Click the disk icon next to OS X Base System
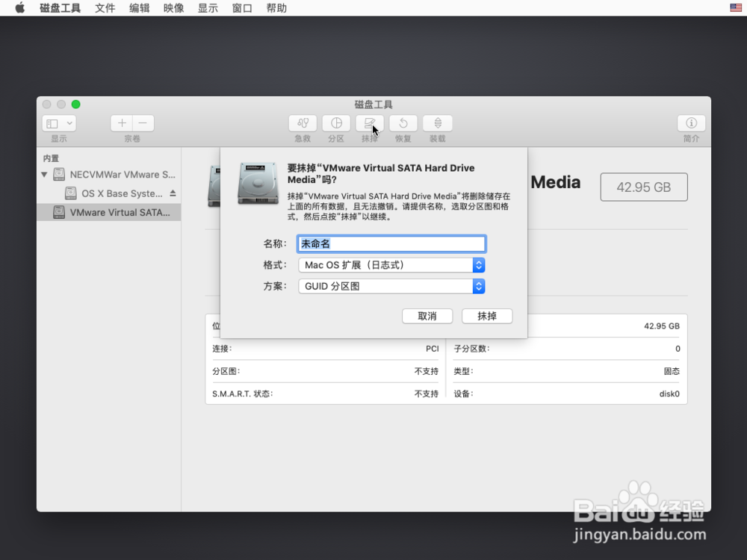The width and height of the screenshot is (747, 560). point(70,193)
